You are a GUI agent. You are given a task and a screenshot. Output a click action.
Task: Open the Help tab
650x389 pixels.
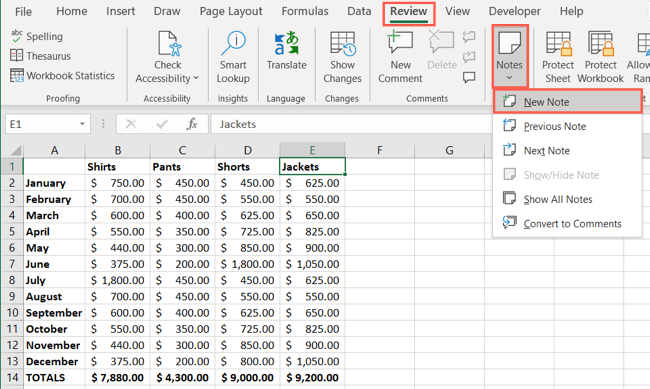coord(571,11)
